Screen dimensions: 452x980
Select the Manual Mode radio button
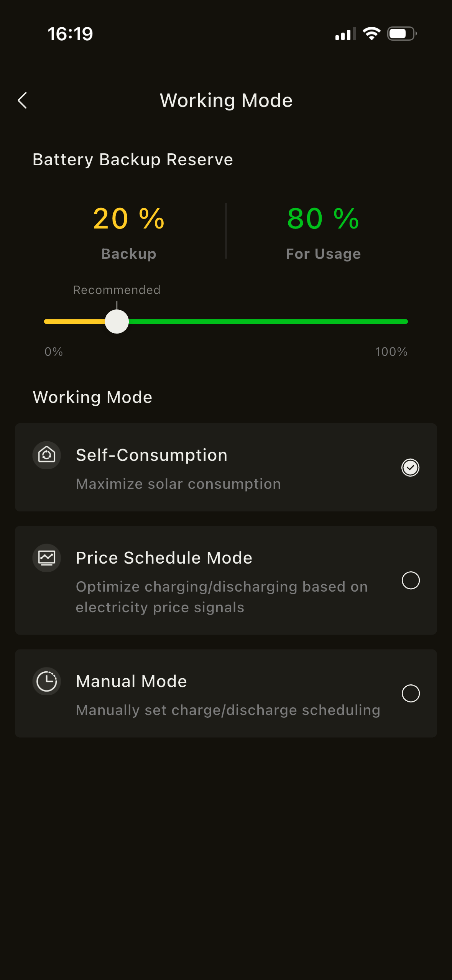pos(411,693)
